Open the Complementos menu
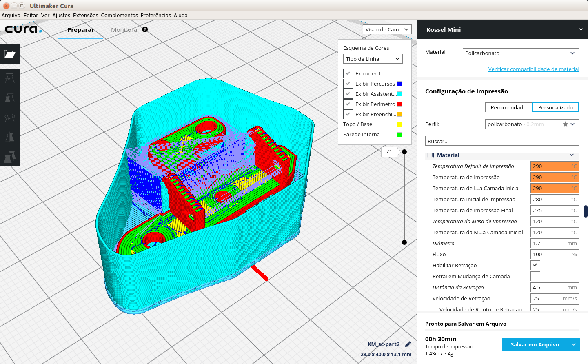 click(120, 15)
